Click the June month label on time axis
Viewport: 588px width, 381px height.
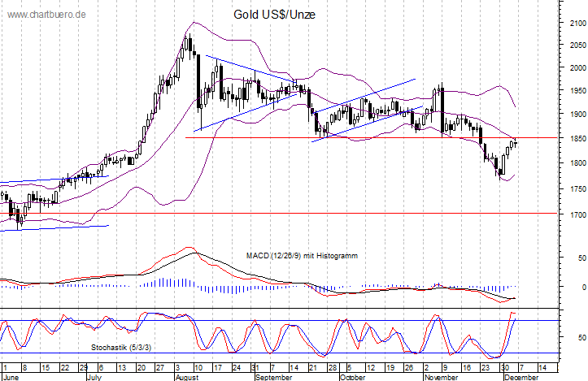click(11, 377)
